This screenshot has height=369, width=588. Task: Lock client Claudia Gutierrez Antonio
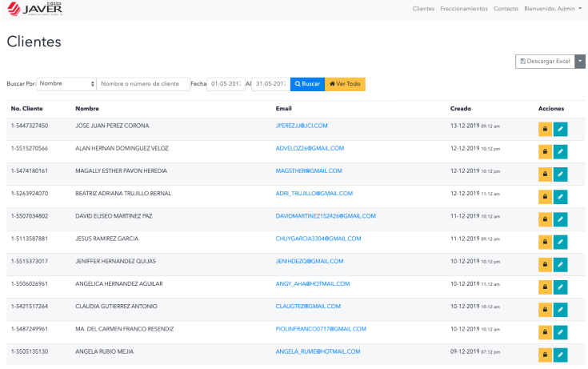[545, 309]
